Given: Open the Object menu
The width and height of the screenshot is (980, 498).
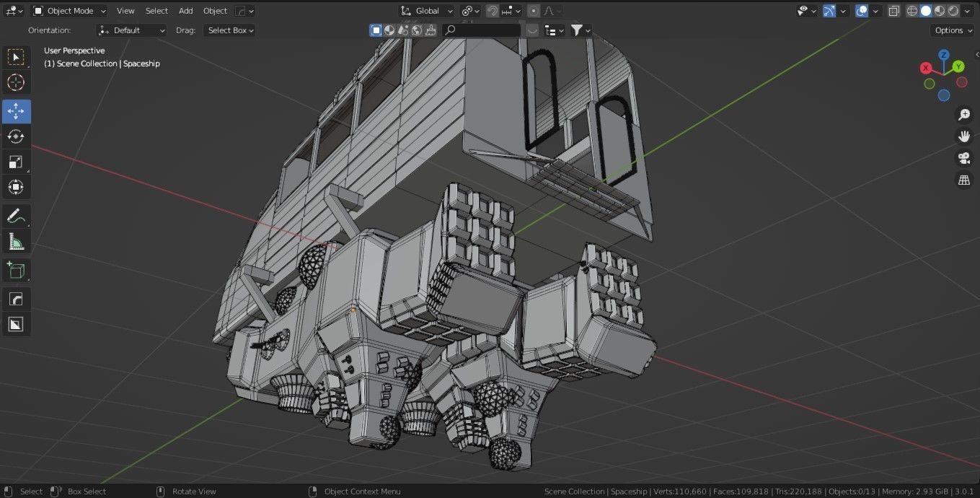Looking at the screenshot, I should click(215, 11).
